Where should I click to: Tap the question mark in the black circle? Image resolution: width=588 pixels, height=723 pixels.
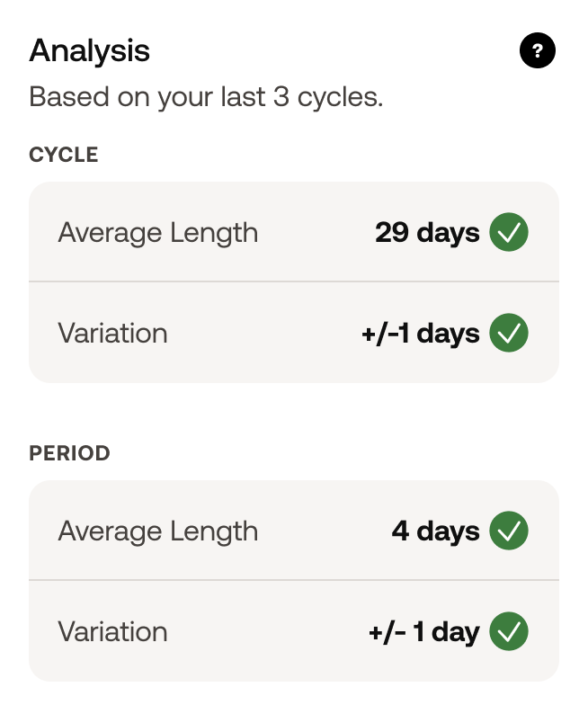537,50
